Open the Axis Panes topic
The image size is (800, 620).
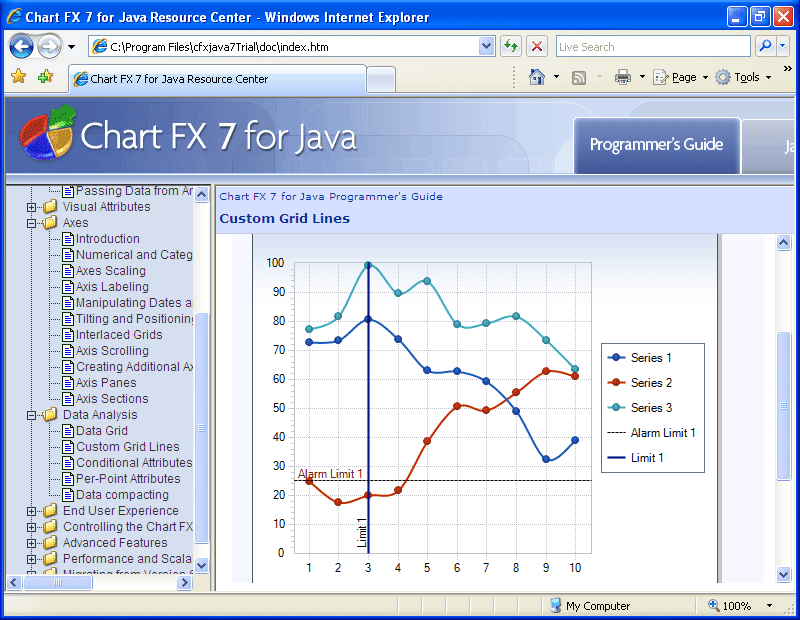[x=106, y=383]
